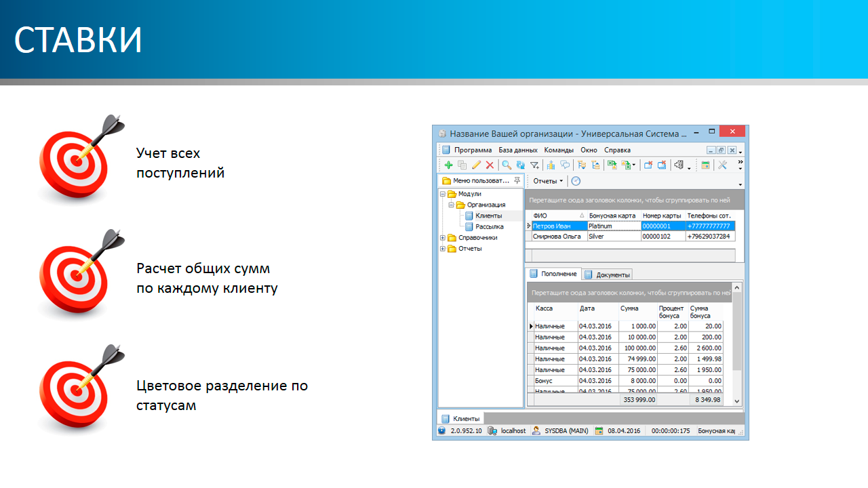This screenshot has height=488, width=868.
Task: Click the funnel Filter icon in toolbar
Action: (534, 165)
